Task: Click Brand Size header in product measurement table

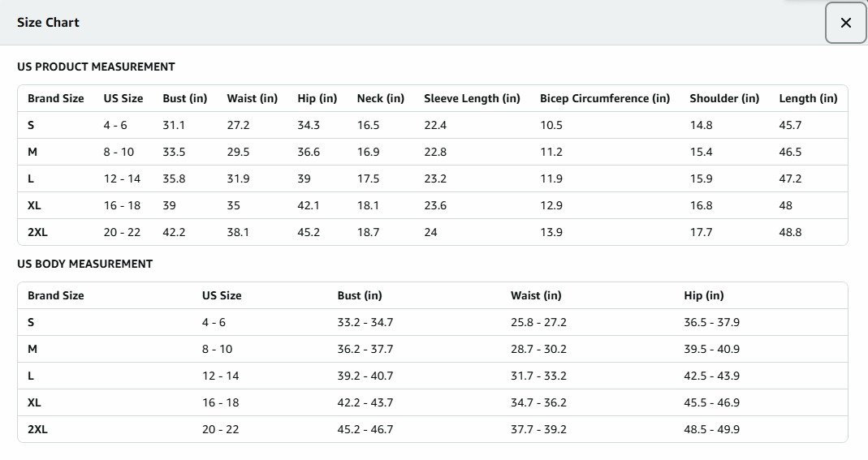Action: point(55,98)
